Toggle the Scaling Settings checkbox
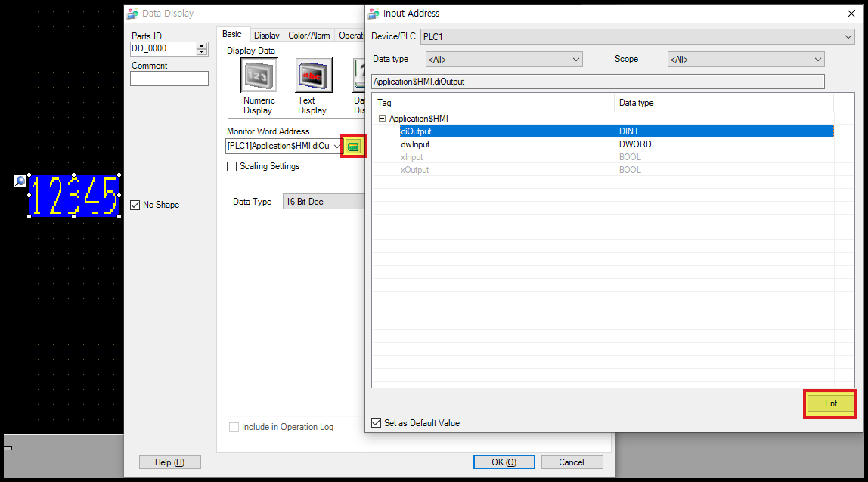Viewport: 868px width, 482px height. point(232,166)
